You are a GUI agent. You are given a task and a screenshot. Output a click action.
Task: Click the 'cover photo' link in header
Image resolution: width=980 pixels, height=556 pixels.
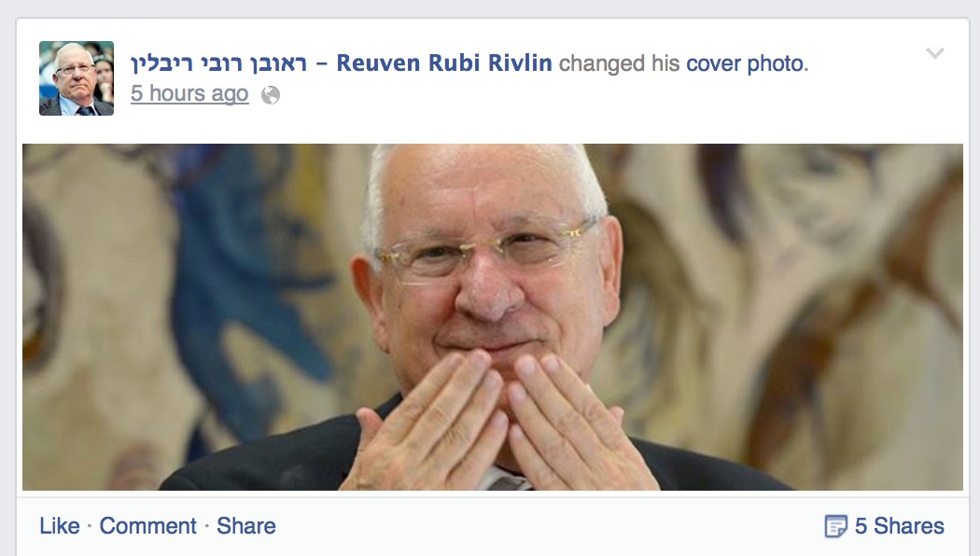click(x=747, y=63)
